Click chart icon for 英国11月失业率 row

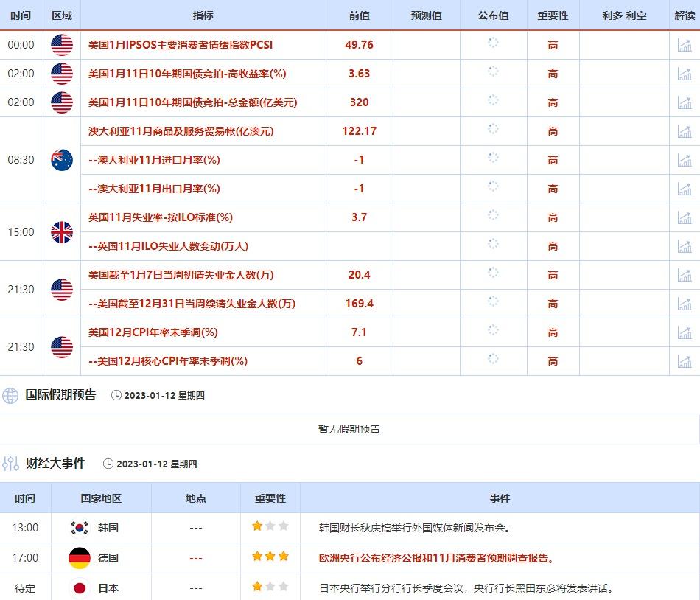[x=684, y=217]
